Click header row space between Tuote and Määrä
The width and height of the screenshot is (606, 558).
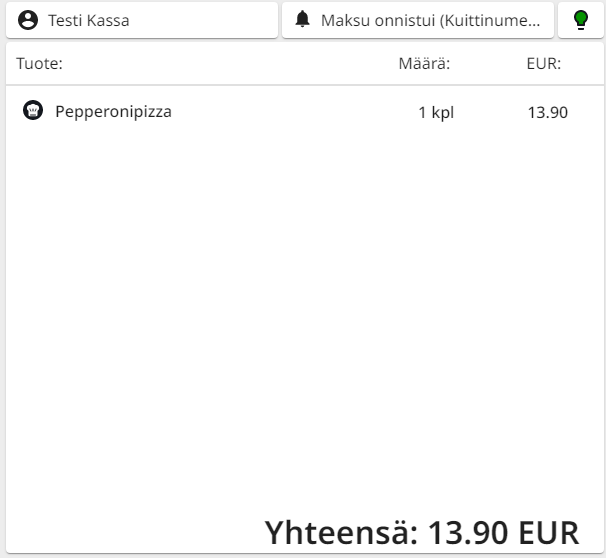coord(230,64)
